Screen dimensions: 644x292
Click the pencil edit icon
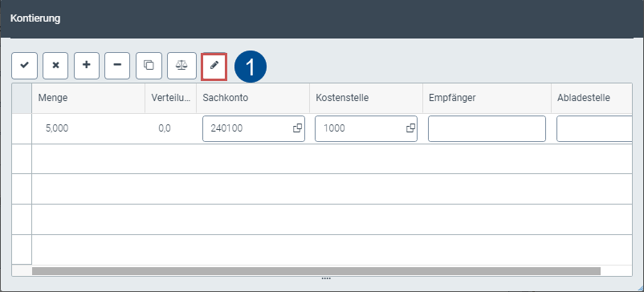tap(214, 67)
